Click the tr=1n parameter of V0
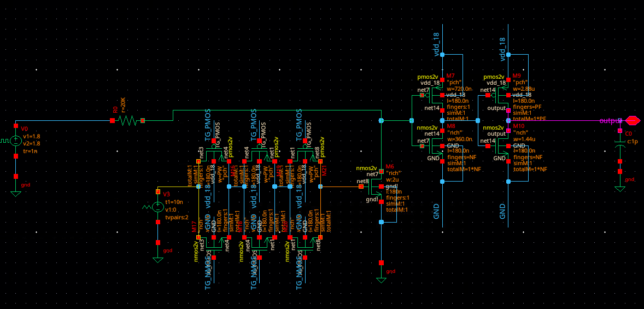644x309 pixels. click(30, 151)
